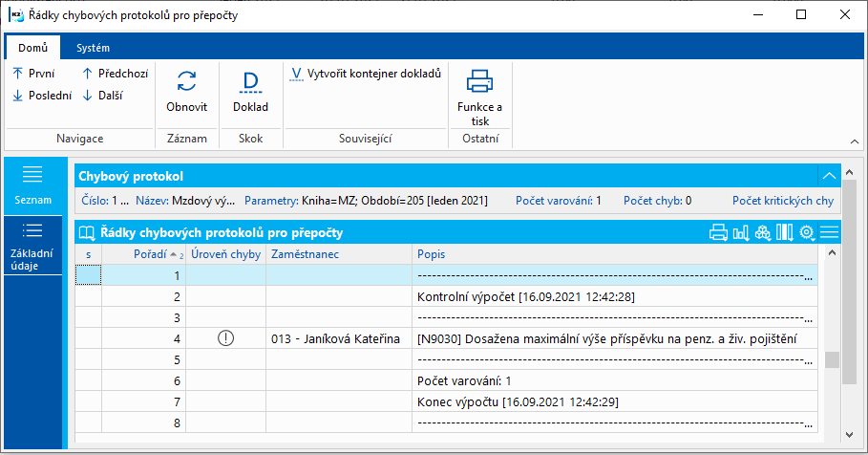Click the Parametry field in protocol header
The height and width of the screenshot is (455, 868).
[366, 201]
